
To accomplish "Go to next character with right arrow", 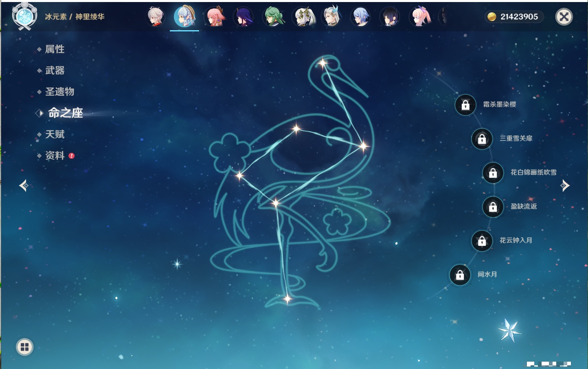I will click(x=565, y=186).
